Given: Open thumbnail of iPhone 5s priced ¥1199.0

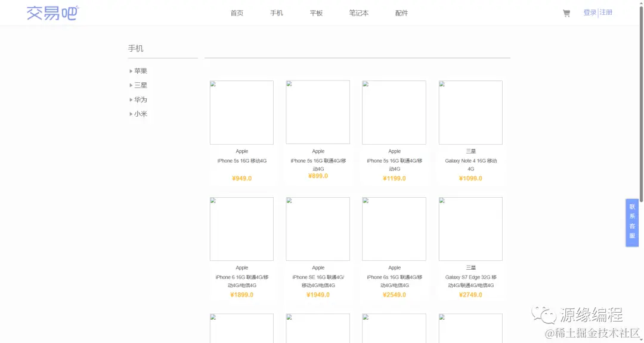Looking at the screenshot, I should (394, 113).
